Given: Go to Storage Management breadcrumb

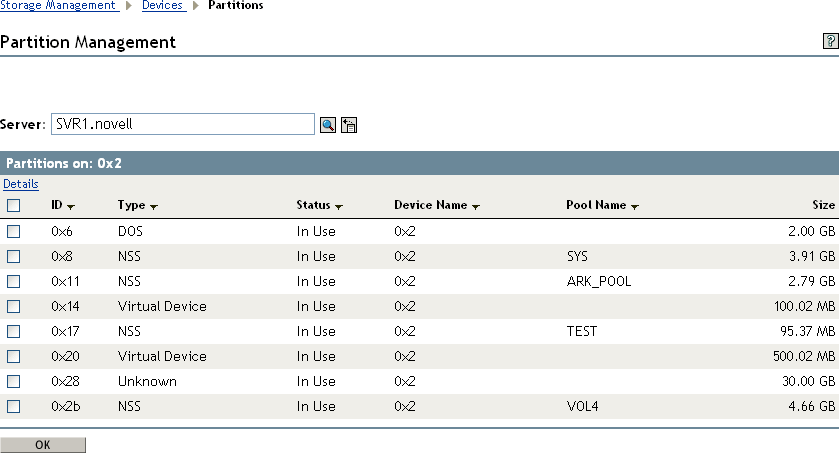Looking at the screenshot, I should click(58, 6).
